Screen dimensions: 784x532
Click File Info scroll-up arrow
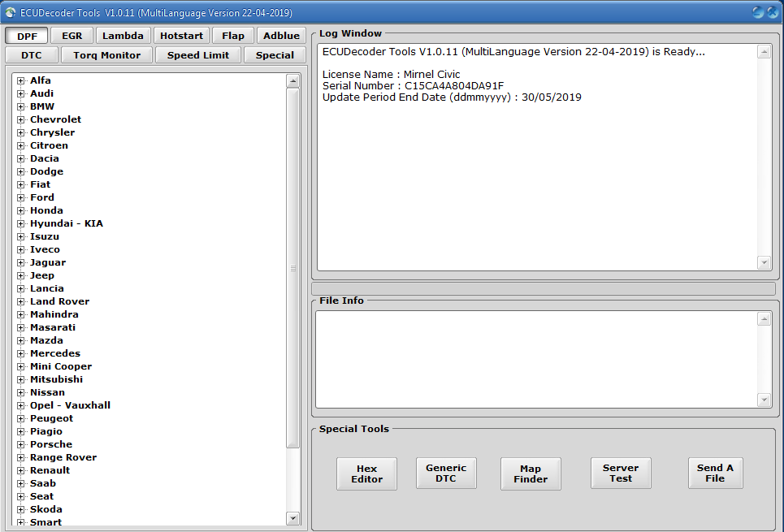(764, 319)
